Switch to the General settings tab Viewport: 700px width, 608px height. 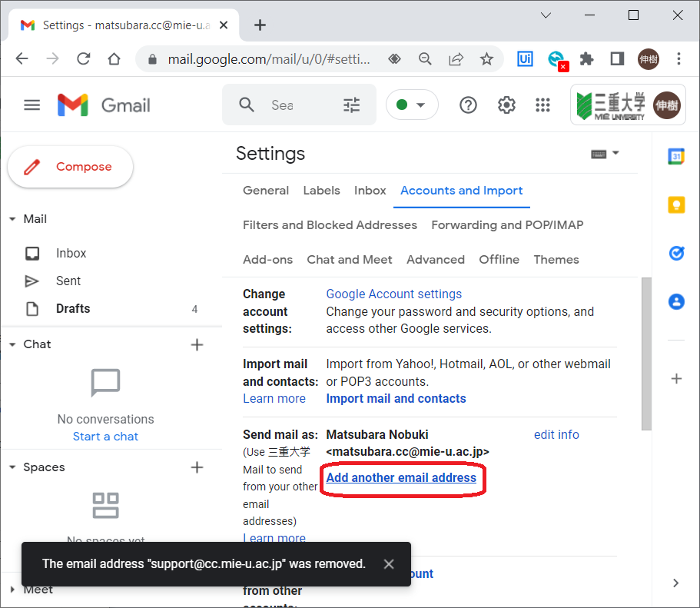coord(266,191)
